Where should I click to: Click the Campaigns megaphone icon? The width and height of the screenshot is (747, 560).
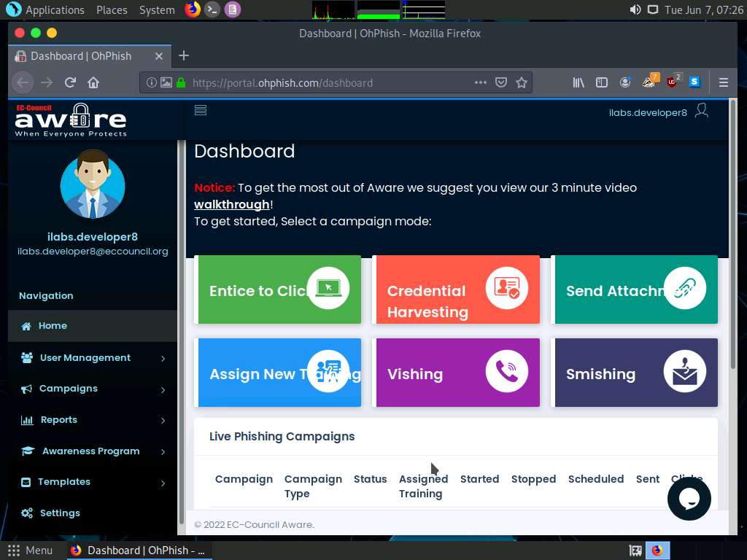click(x=26, y=389)
